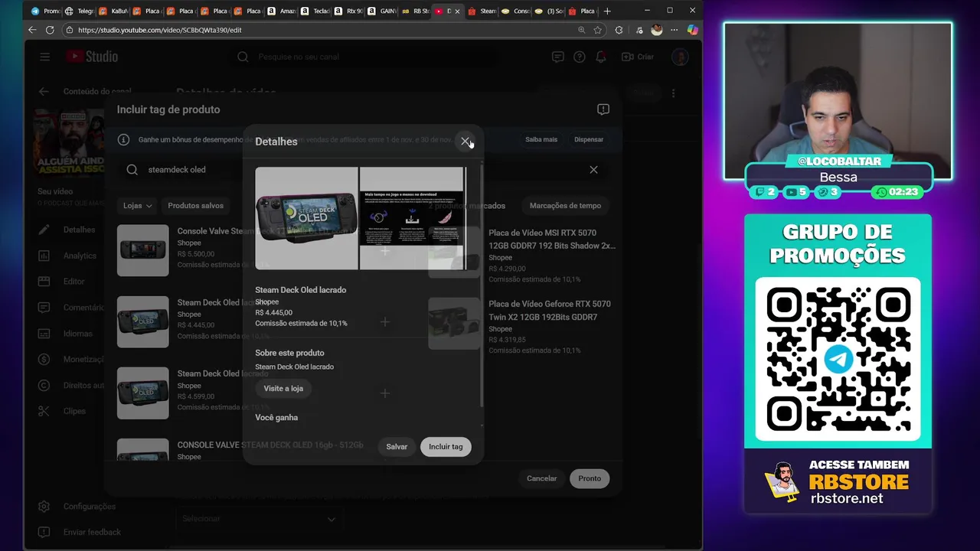Expand the Lojas filter dropdown

pyautogui.click(x=138, y=206)
